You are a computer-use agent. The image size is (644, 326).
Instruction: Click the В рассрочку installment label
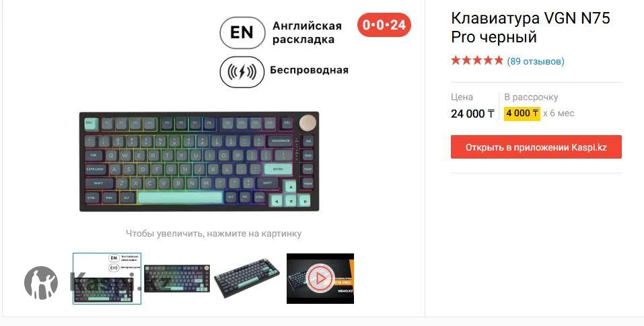pyautogui.click(x=531, y=97)
